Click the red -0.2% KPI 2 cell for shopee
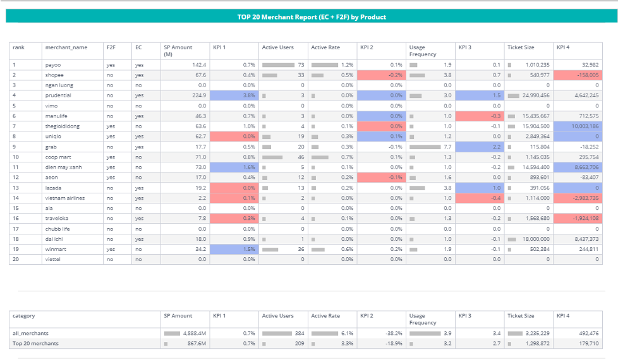Viewport: 618px width, 364px height. (382, 75)
